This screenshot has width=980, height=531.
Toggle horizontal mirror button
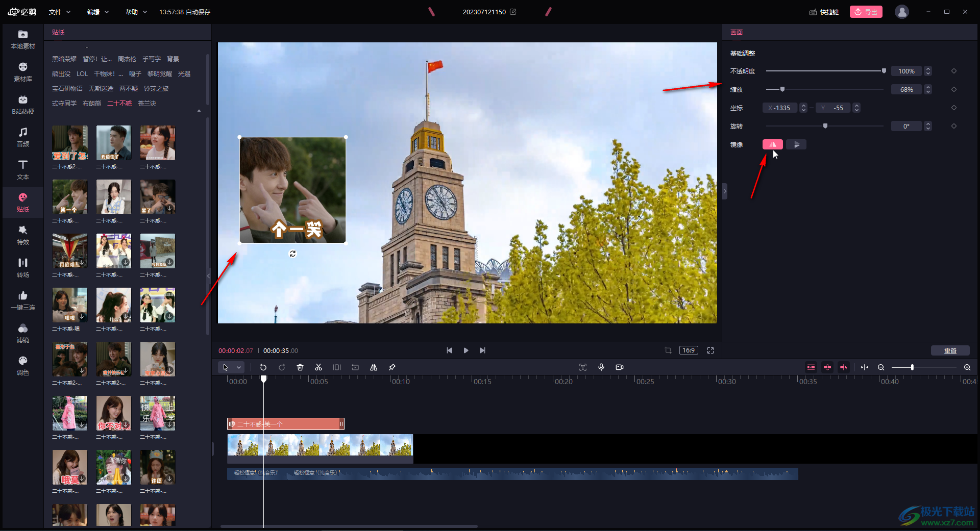coord(773,145)
